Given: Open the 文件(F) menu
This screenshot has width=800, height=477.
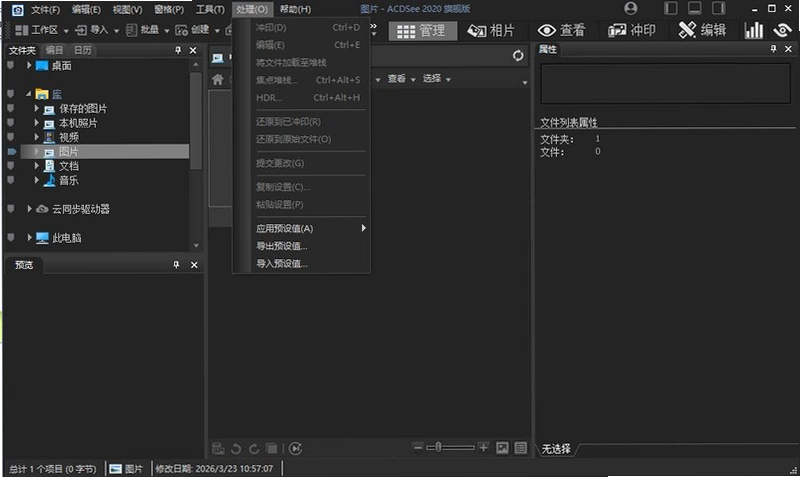Looking at the screenshot, I should coord(45,9).
